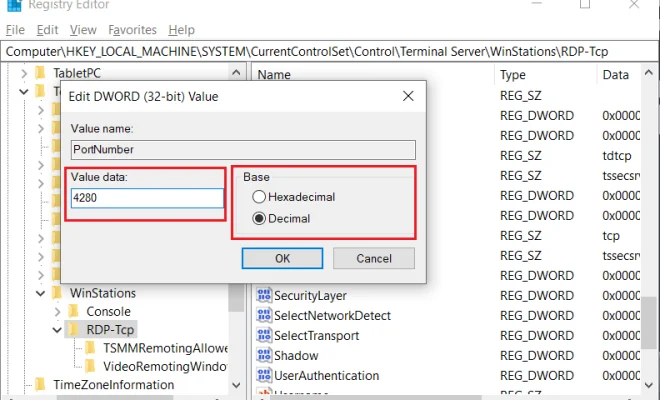Viewport: 660px width, 400px height.
Task: Collapse the WinStations tree node
Action: 40,293
